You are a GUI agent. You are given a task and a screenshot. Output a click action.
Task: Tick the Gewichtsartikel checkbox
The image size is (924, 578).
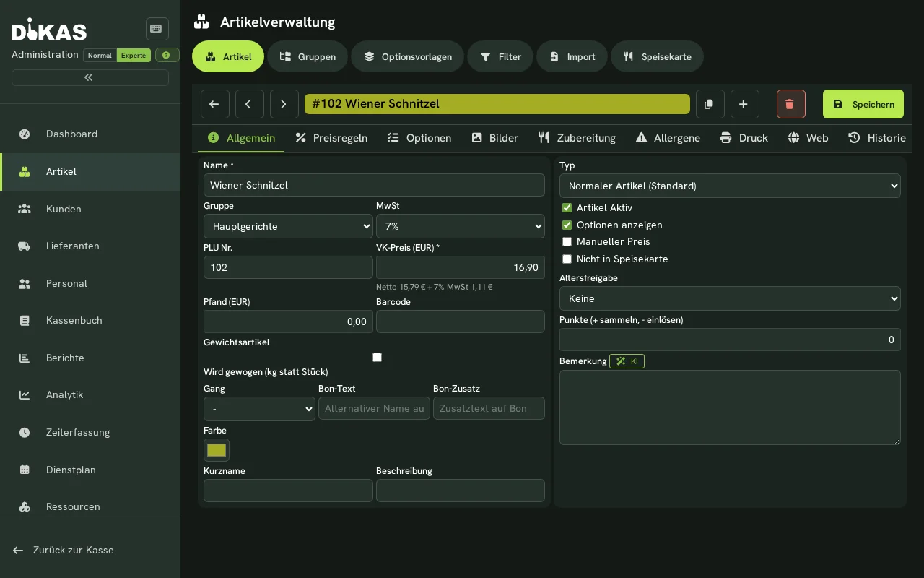pyautogui.click(x=377, y=357)
